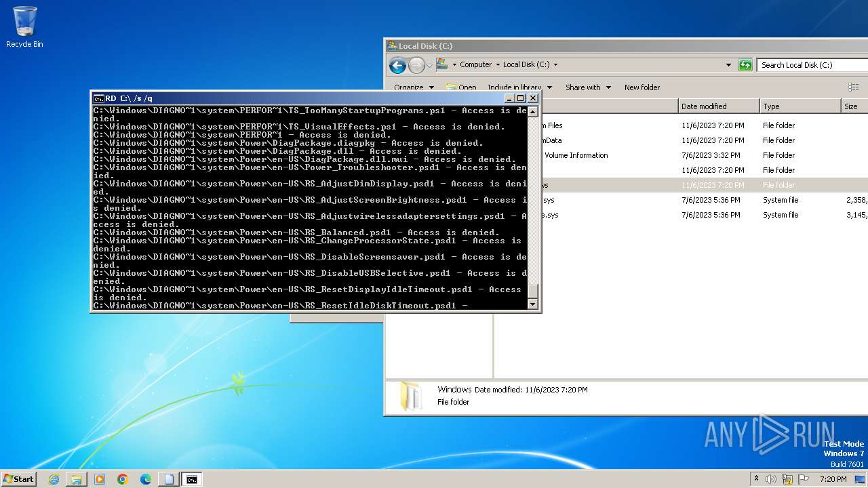868x488 pixels.
Task: Open the Start menu
Action: [x=19, y=479]
